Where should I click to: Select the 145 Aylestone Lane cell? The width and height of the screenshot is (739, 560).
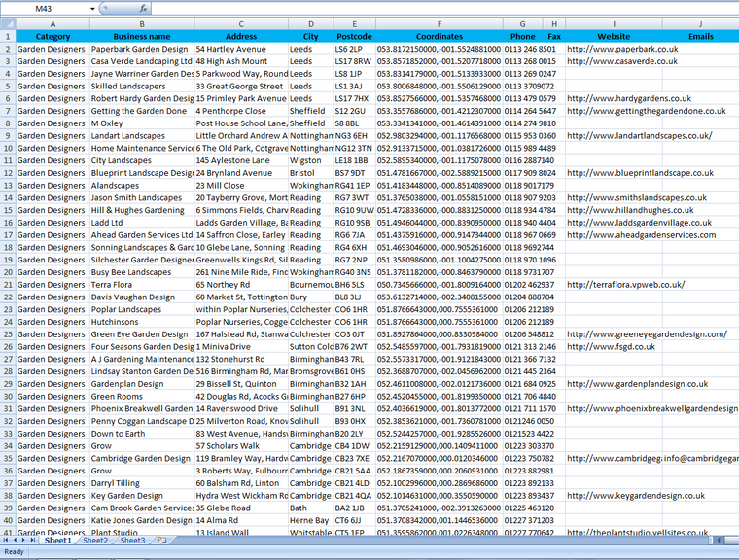[241, 160]
